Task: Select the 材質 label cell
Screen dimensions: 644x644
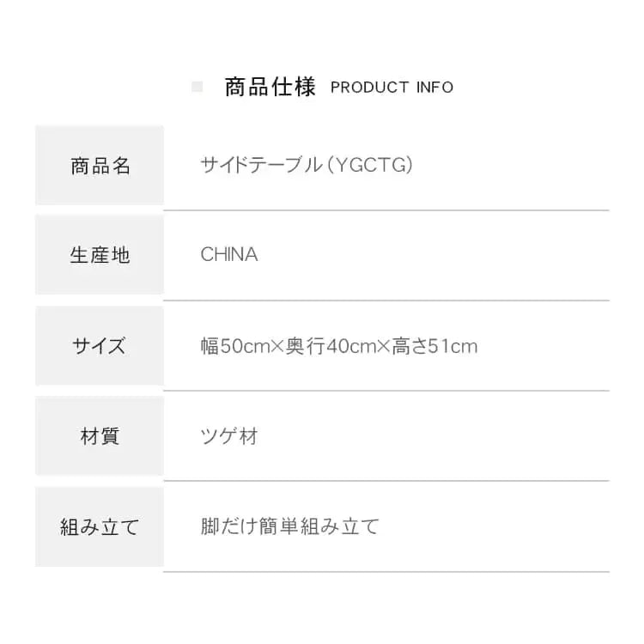Action: 100,436
